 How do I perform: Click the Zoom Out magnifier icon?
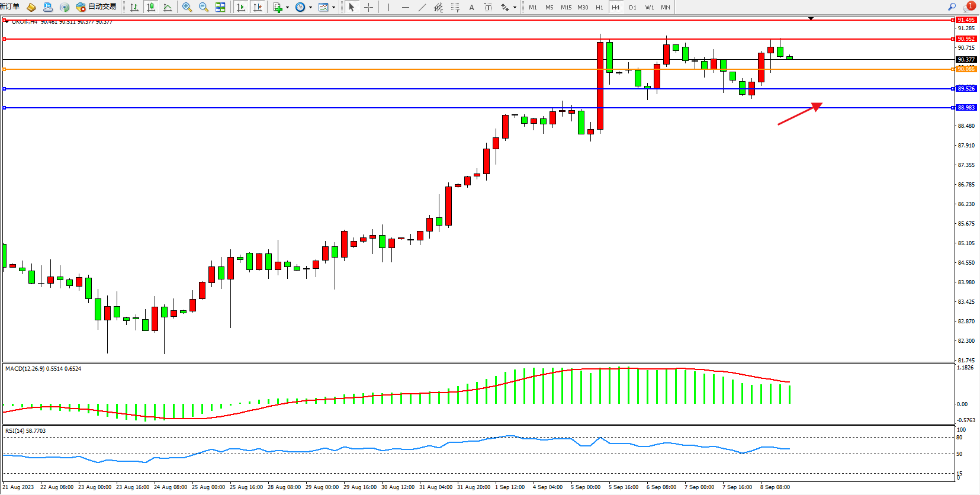pyautogui.click(x=204, y=7)
